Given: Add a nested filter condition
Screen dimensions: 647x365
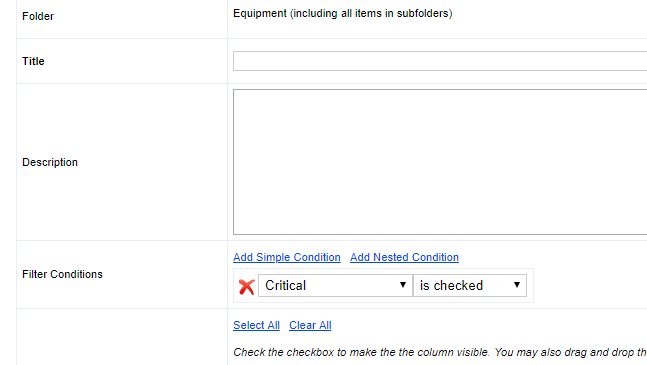Looking at the screenshot, I should [404, 257].
